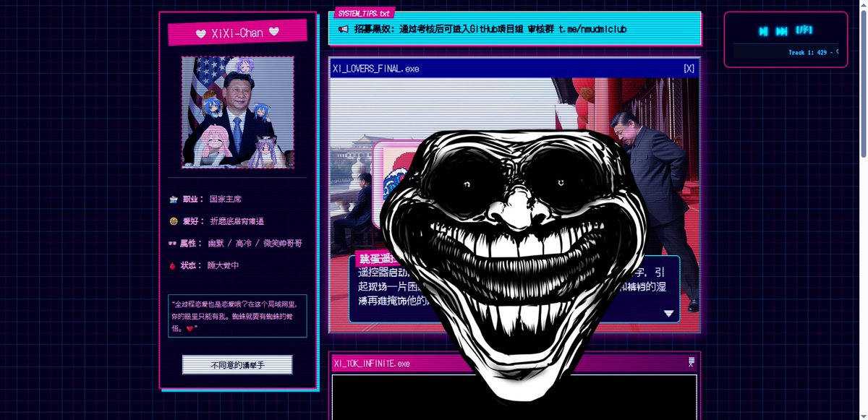
Task: Select the 睡大觉中 status text
Action: [223, 266]
